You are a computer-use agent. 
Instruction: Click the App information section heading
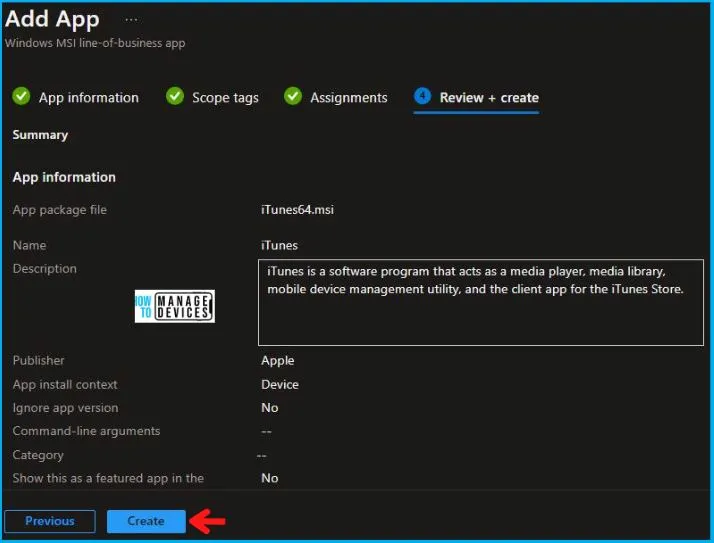[x=64, y=177]
